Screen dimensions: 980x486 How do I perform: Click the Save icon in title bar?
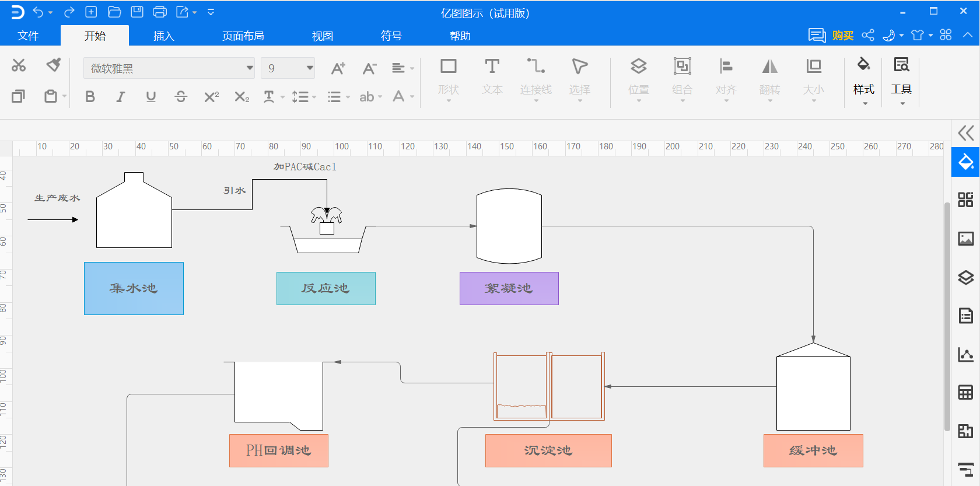point(137,12)
